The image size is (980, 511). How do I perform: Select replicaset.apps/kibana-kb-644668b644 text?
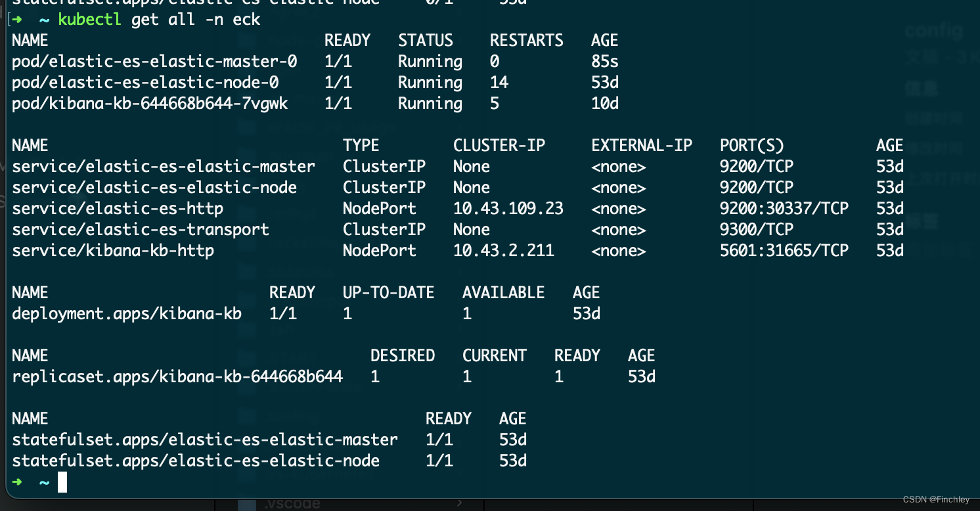click(x=177, y=377)
